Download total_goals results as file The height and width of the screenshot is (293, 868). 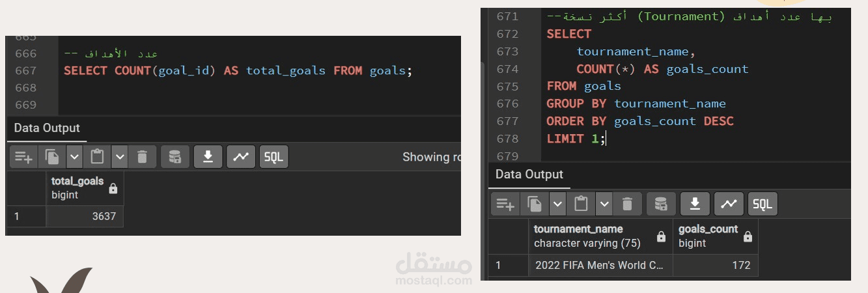tap(208, 157)
